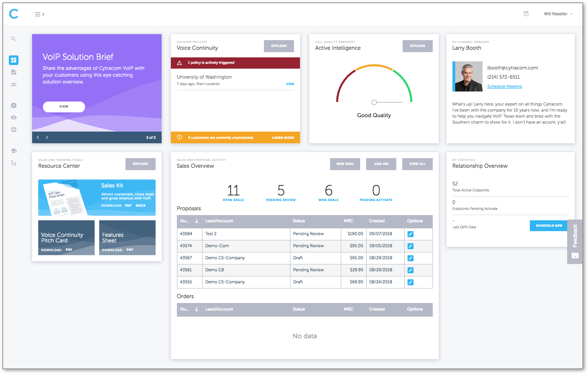This screenshot has height=374, width=588.
Task: Click the Schedule QPR button
Action: pyautogui.click(x=549, y=226)
